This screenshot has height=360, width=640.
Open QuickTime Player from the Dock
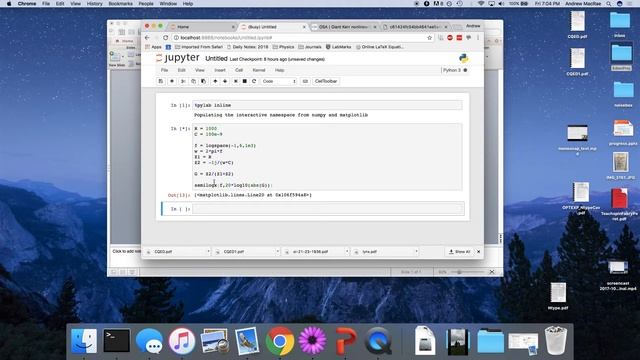tap(378, 340)
